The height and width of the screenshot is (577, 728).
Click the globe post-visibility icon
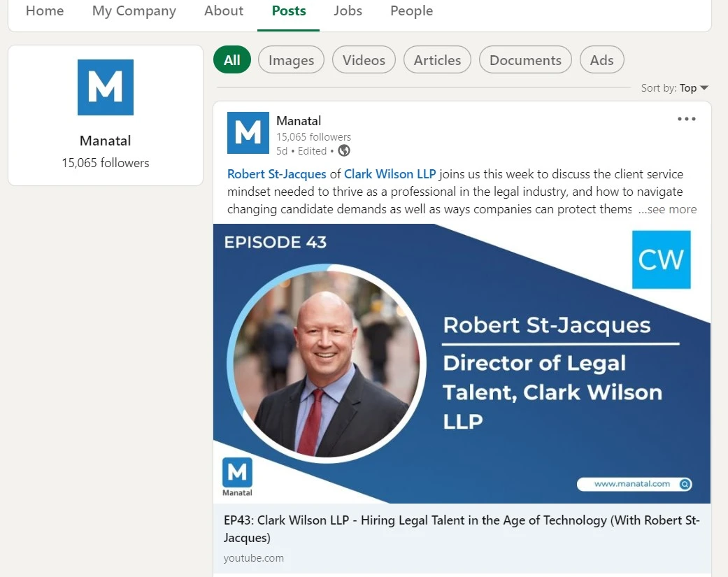343,150
